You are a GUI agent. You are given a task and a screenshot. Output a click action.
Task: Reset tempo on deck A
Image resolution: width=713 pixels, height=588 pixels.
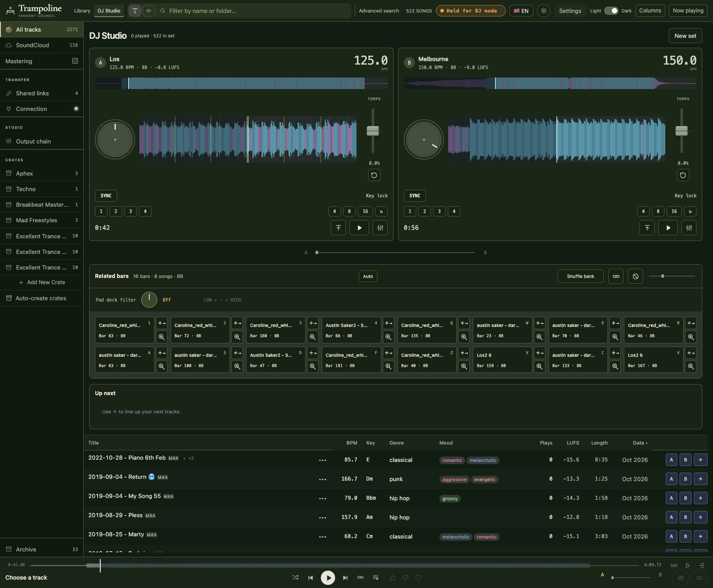click(x=374, y=175)
